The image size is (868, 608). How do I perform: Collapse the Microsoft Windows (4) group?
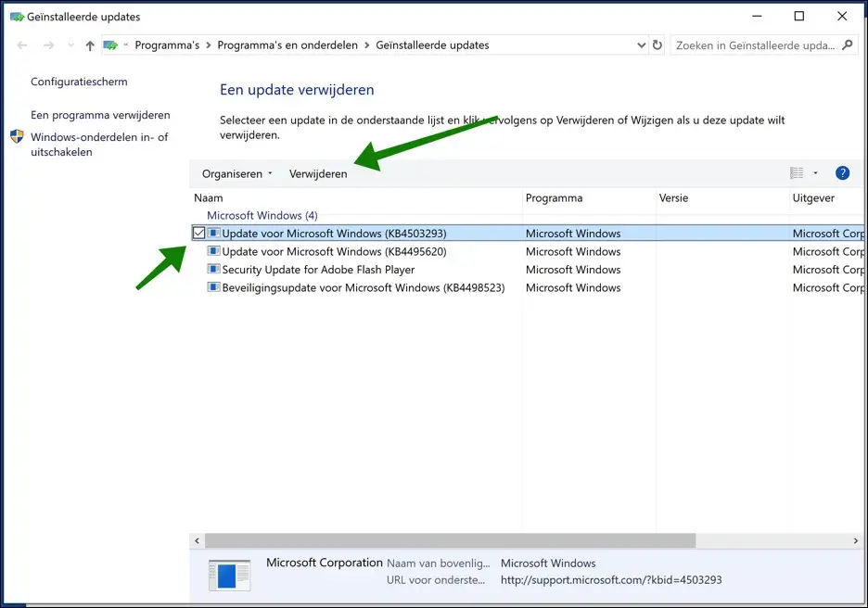(x=262, y=216)
